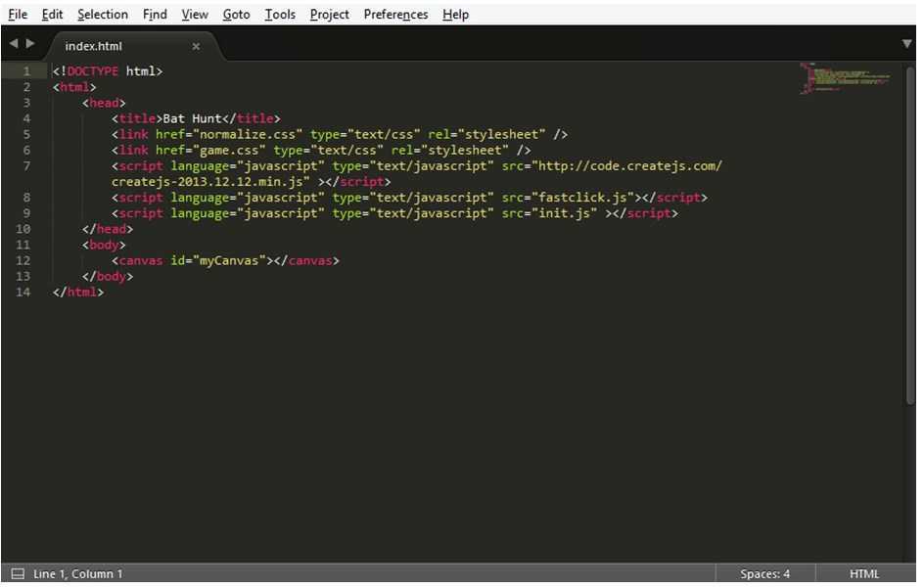The image size is (924, 588).
Task: Select the index.html tab
Action: pos(93,46)
